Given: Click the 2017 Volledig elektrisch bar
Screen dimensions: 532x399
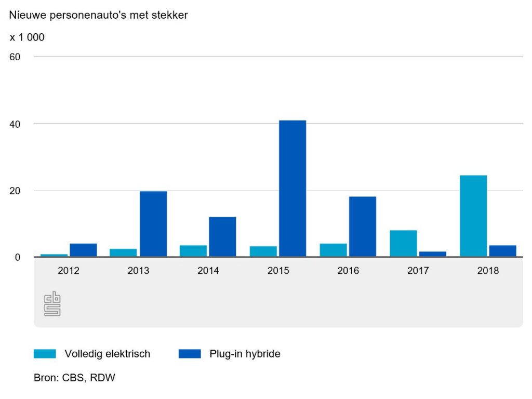Looking at the screenshot, I should click(404, 243).
